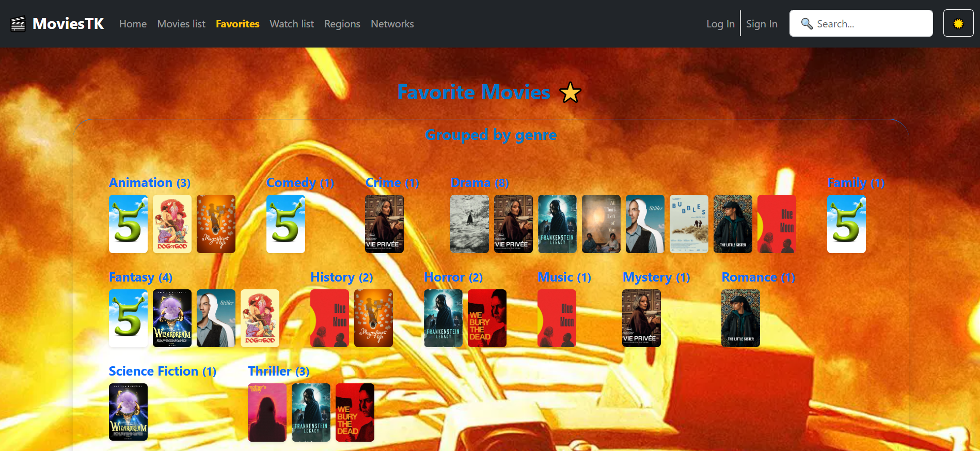The image size is (980, 451).
Task: Open the Wizardream poster under Fantasy
Action: tap(172, 318)
